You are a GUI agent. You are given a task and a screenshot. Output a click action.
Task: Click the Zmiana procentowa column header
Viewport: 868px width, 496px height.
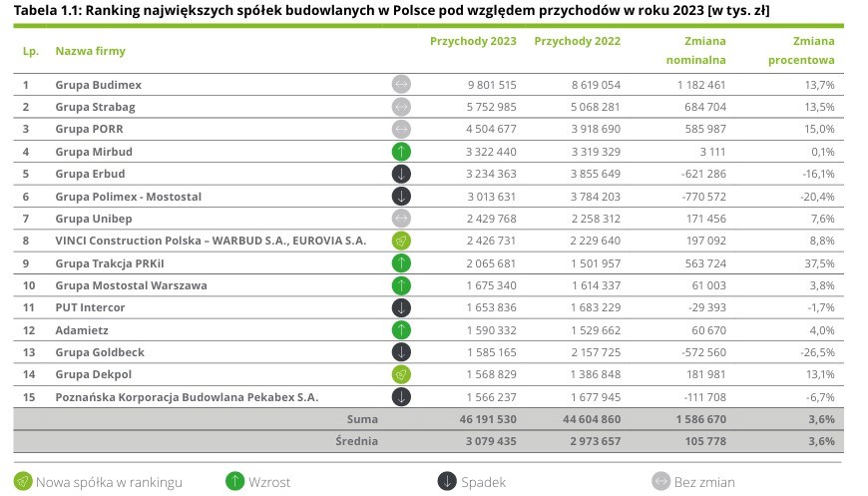[x=801, y=50]
